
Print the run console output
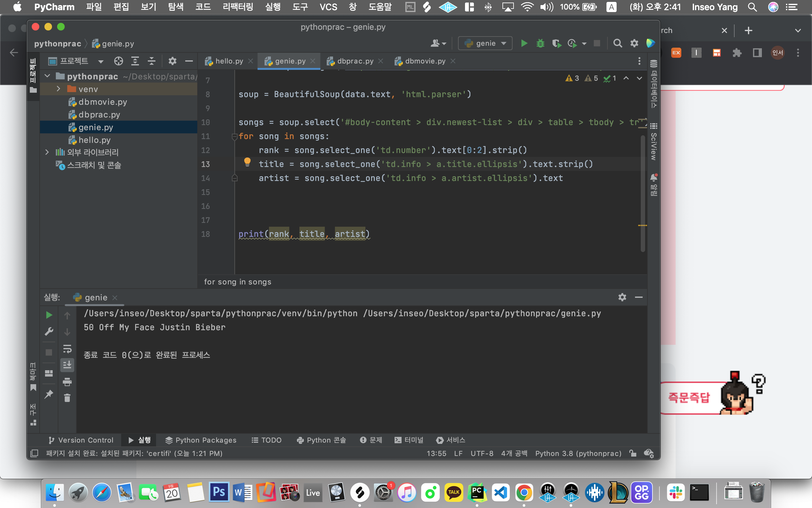point(67,382)
